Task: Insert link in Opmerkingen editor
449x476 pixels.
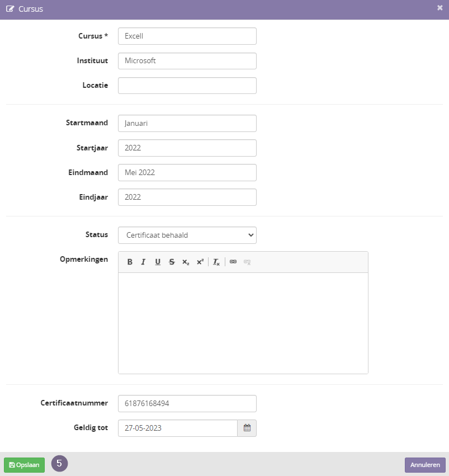Action: click(233, 262)
